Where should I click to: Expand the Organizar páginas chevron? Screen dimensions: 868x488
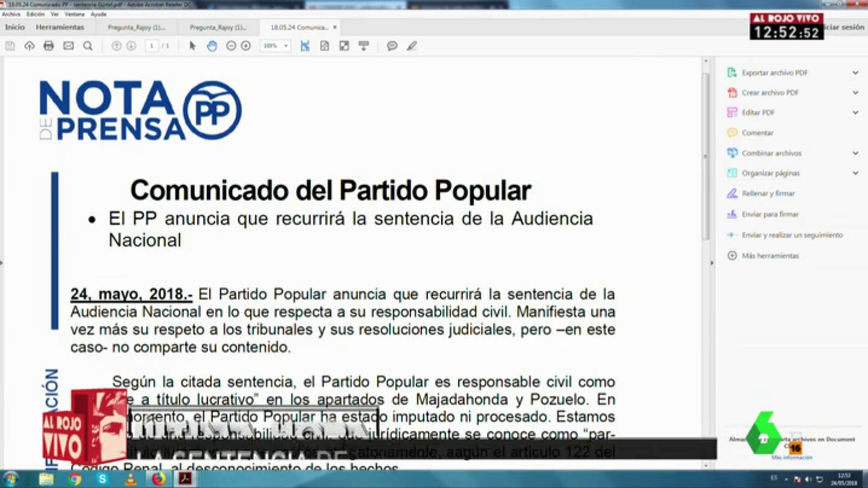pyautogui.click(x=855, y=173)
